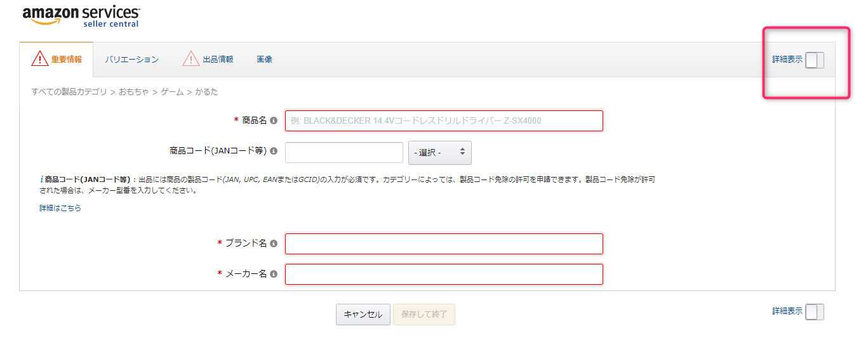This screenshot has height=338, width=868.
Task: Focus the 商品コード input box
Action: click(344, 152)
